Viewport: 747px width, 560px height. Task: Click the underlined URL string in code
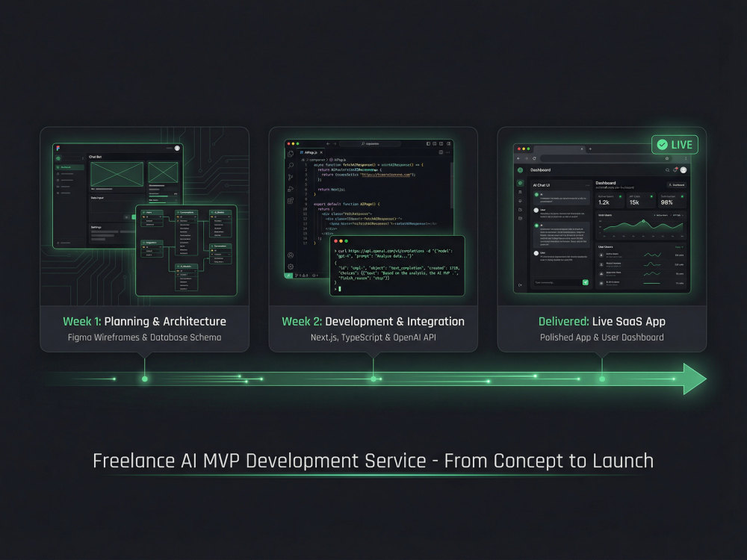coord(386,175)
